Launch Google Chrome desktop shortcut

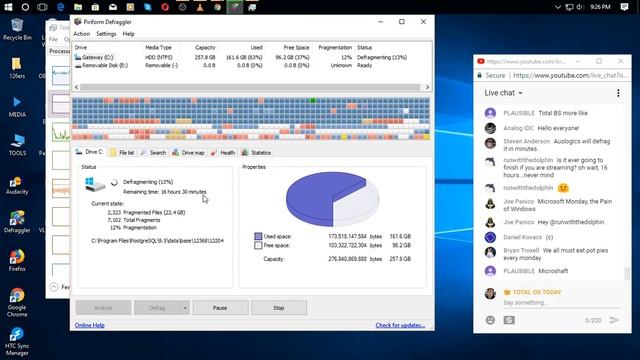coord(17,302)
